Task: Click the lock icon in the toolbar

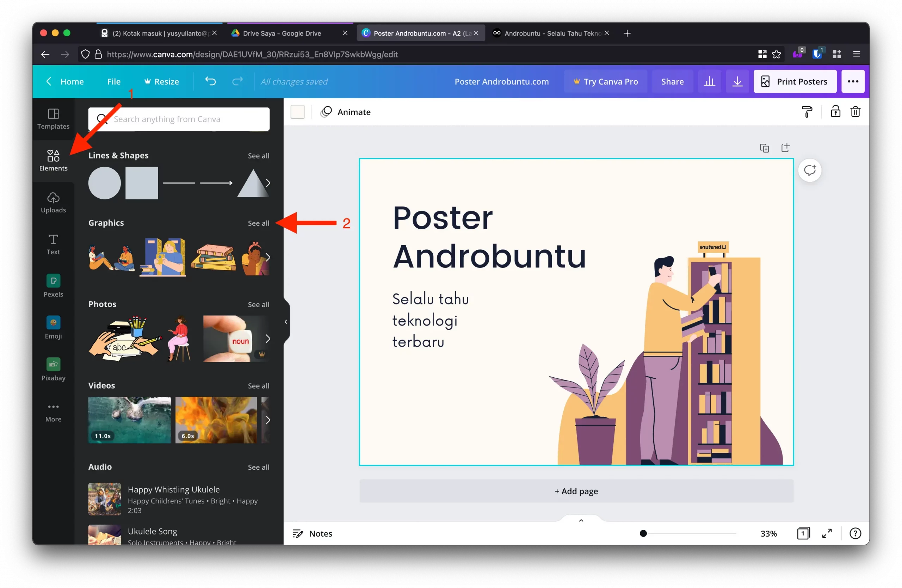Action: point(835,112)
